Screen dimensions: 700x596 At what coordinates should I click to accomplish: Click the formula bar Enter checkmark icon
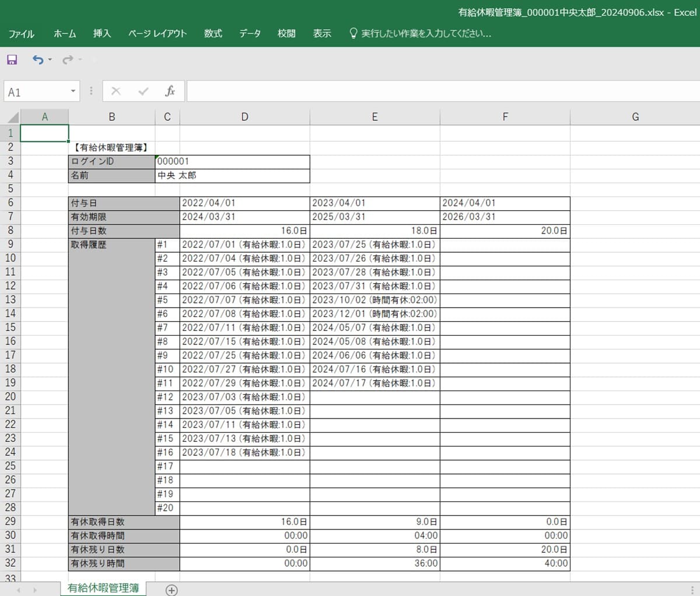143,91
